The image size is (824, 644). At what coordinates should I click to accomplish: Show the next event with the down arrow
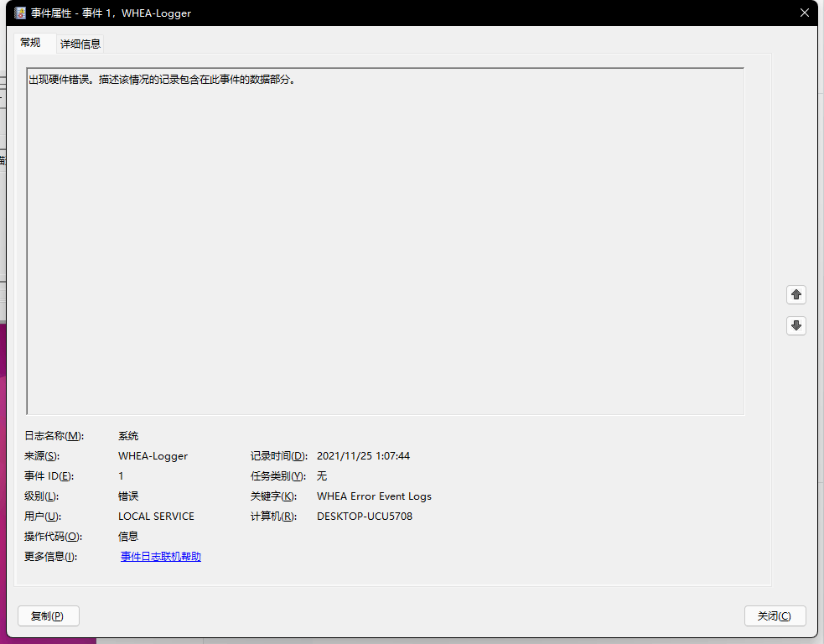796,325
